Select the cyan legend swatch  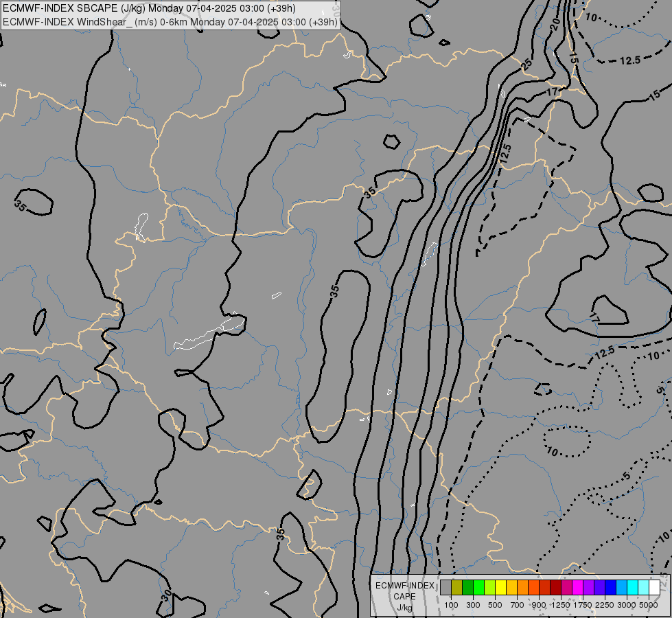[x=633, y=587]
